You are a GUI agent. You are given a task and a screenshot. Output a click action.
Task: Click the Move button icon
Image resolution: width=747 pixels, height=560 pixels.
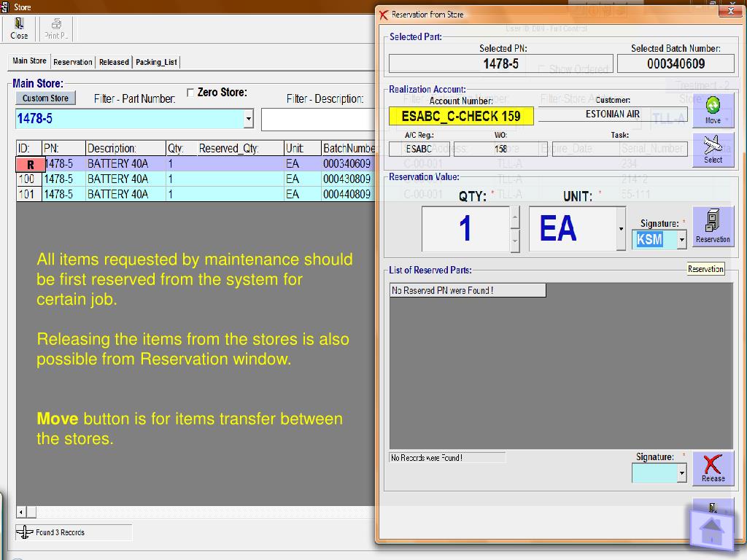[x=713, y=110]
